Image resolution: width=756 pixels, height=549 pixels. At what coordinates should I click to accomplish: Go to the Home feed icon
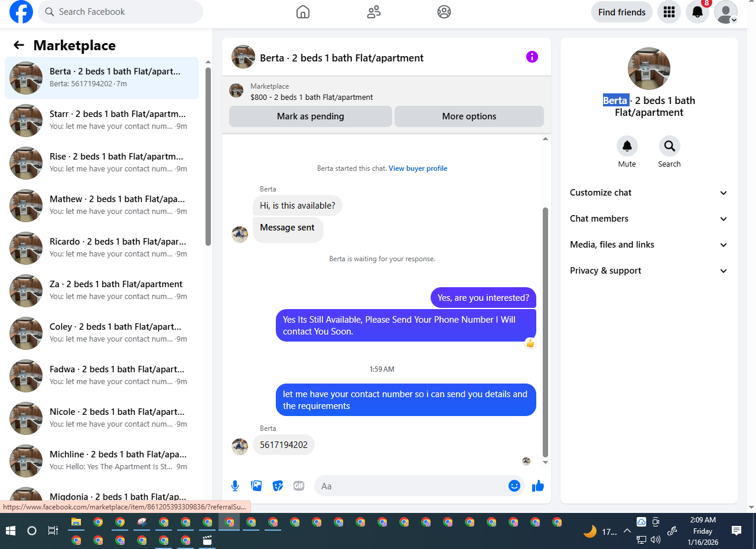(x=303, y=12)
